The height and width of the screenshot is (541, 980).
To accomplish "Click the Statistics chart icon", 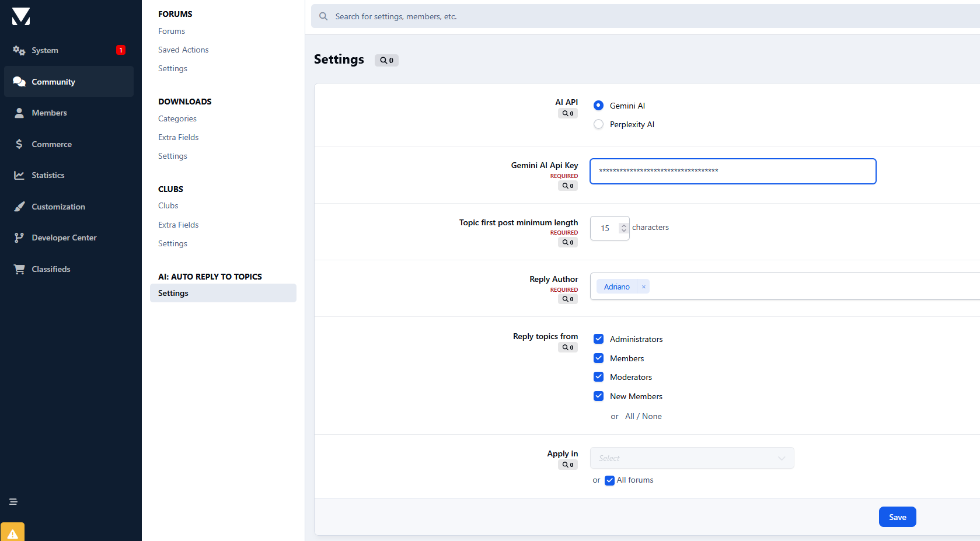I will coord(19,176).
